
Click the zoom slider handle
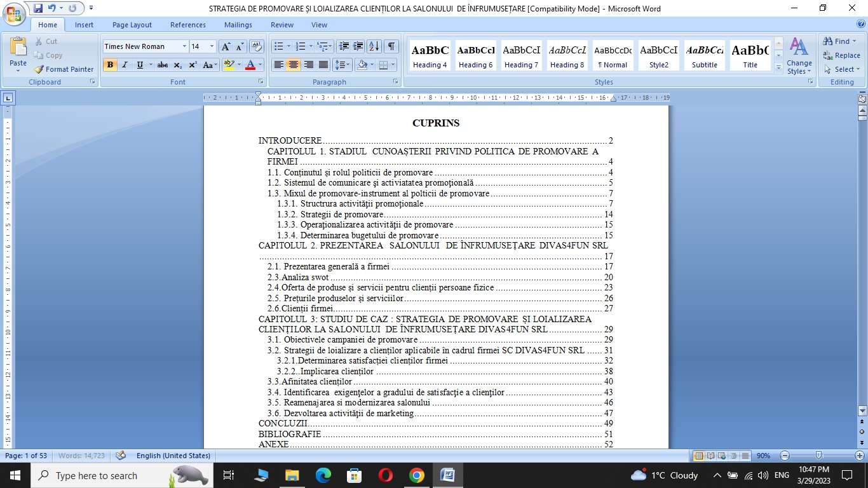click(818, 456)
